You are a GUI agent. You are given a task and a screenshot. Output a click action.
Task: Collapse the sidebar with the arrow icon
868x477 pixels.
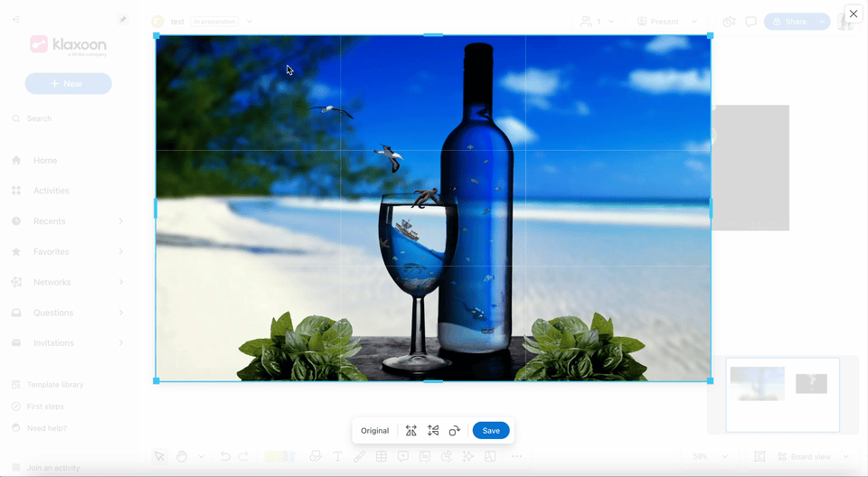[16, 19]
